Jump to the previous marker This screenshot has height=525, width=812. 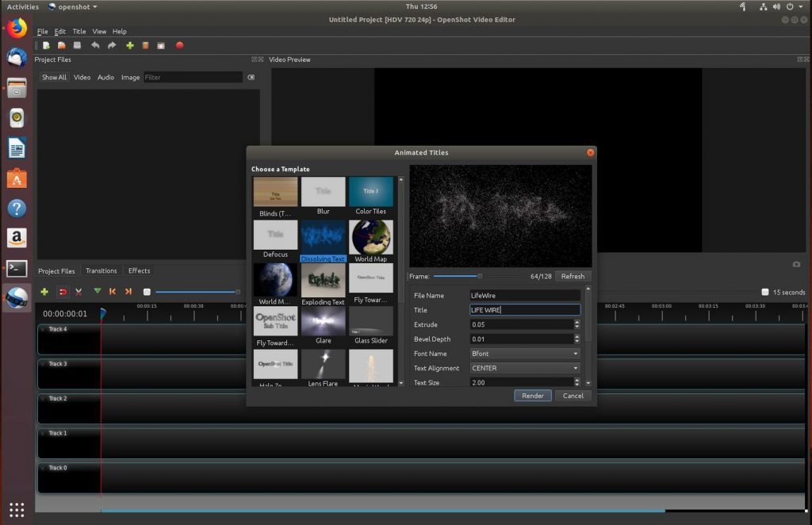pyautogui.click(x=113, y=292)
